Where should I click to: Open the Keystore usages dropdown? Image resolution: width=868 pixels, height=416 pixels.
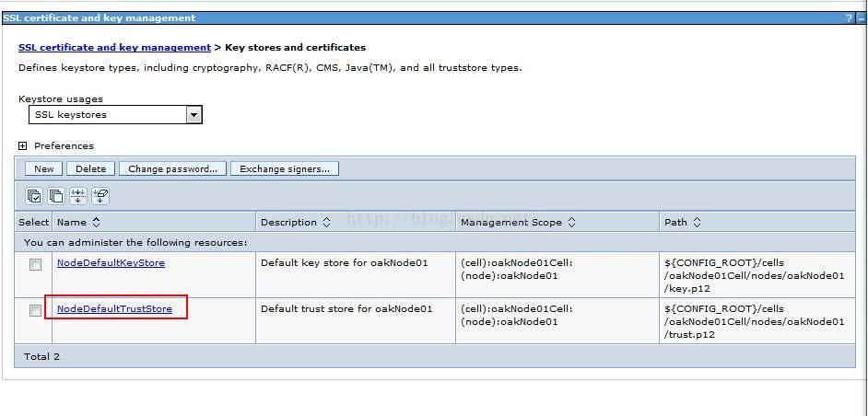(194, 115)
